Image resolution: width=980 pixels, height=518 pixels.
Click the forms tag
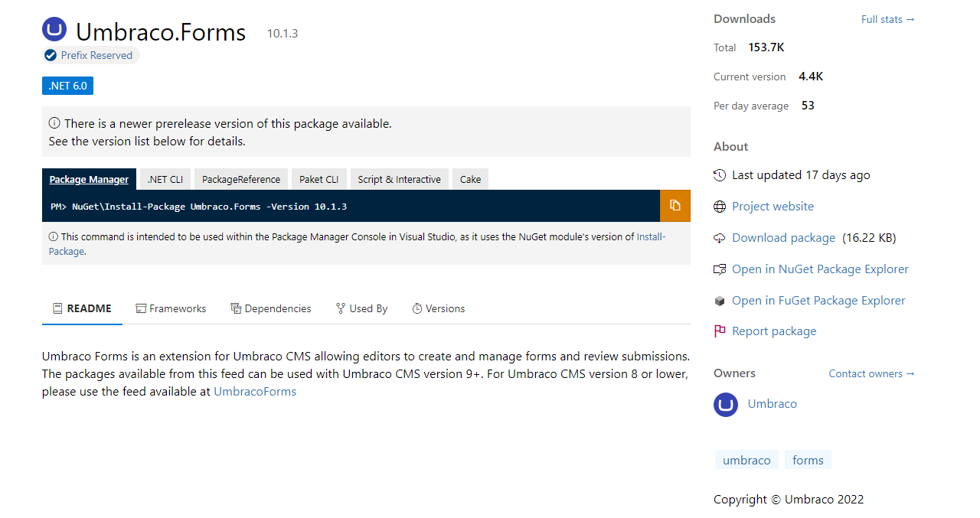tap(808, 460)
